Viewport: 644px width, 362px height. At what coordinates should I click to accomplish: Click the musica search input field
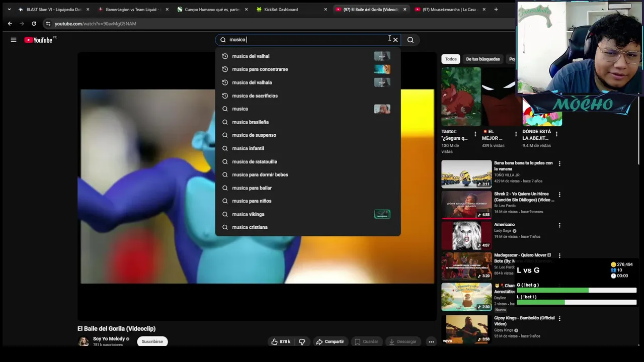(307, 40)
